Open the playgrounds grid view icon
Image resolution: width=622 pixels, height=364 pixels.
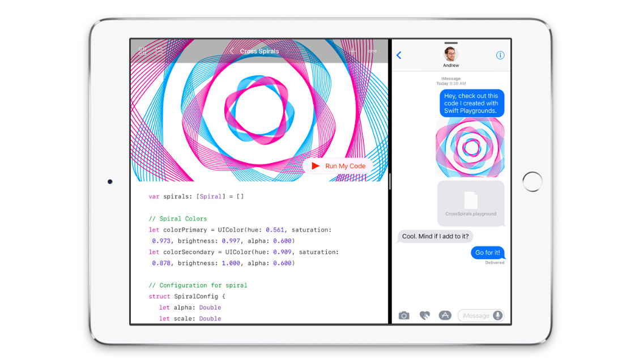(142, 51)
